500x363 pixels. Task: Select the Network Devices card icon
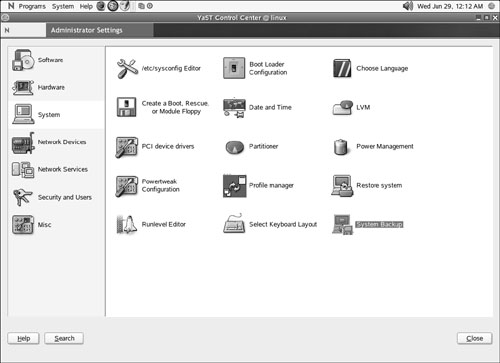tap(23, 143)
